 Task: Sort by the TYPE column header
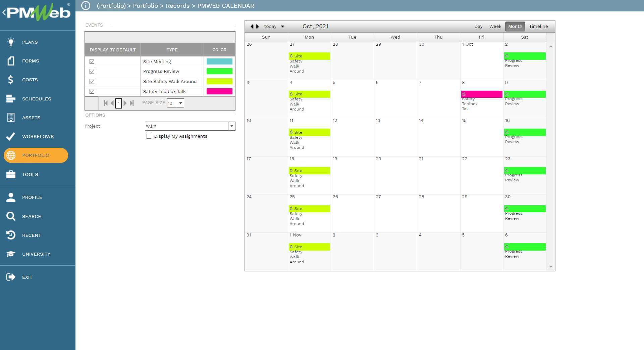click(x=172, y=50)
